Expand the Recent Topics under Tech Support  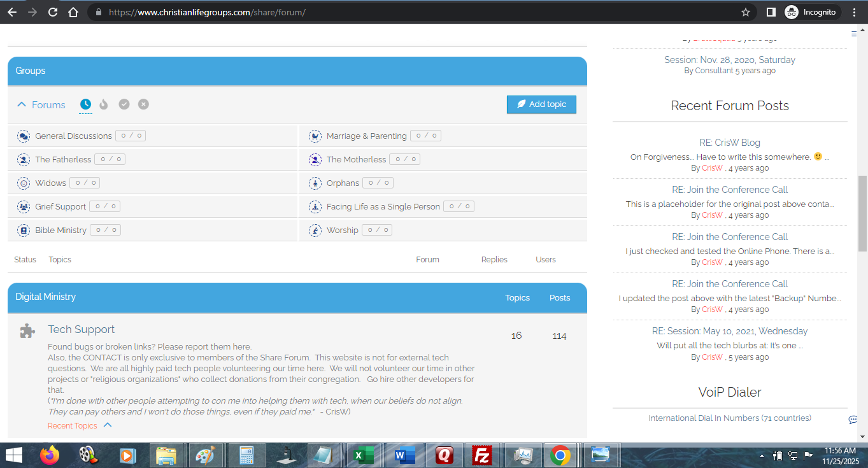(108, 425)
